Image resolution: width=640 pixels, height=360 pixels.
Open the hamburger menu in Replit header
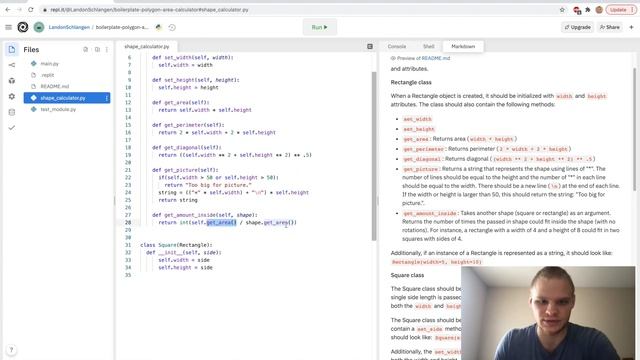[x=9, y=27]
